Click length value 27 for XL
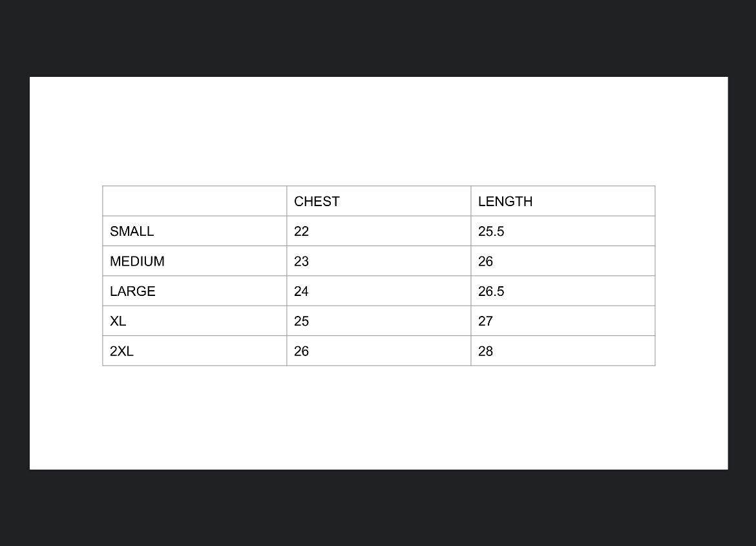The image size is (756, 546). point(486,321)
